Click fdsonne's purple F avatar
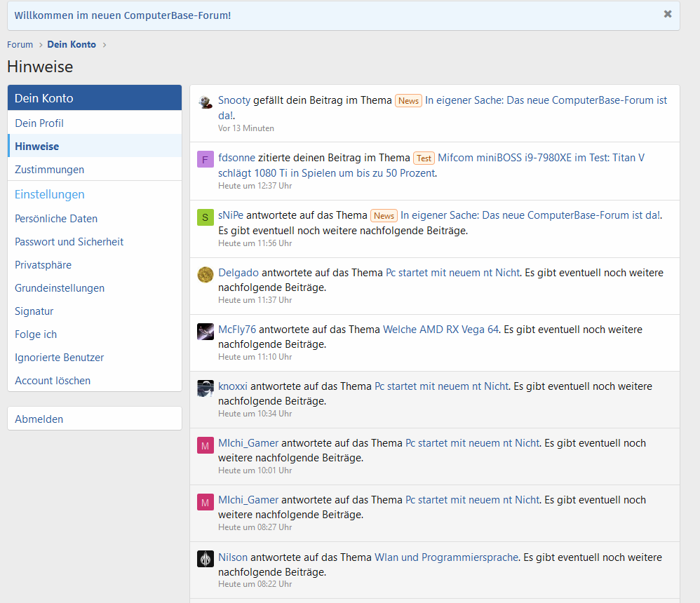Viewport: 700px width, 603px height. (206, 159)
